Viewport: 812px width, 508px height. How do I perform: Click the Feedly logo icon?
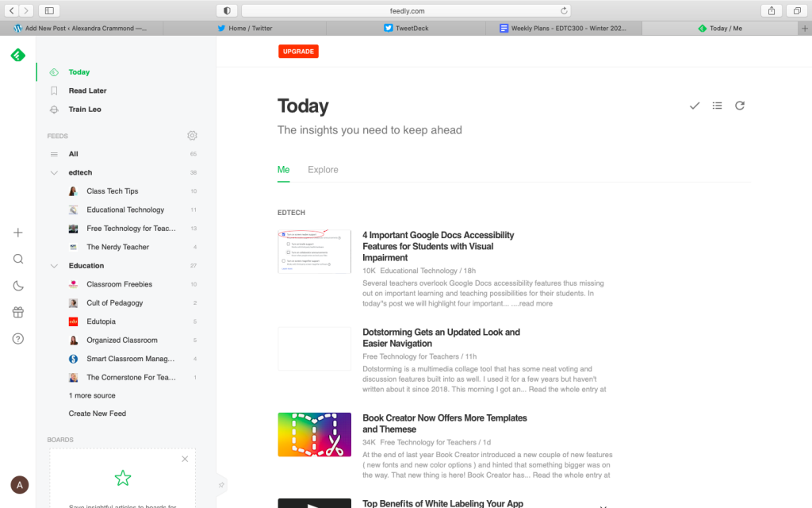18,55
